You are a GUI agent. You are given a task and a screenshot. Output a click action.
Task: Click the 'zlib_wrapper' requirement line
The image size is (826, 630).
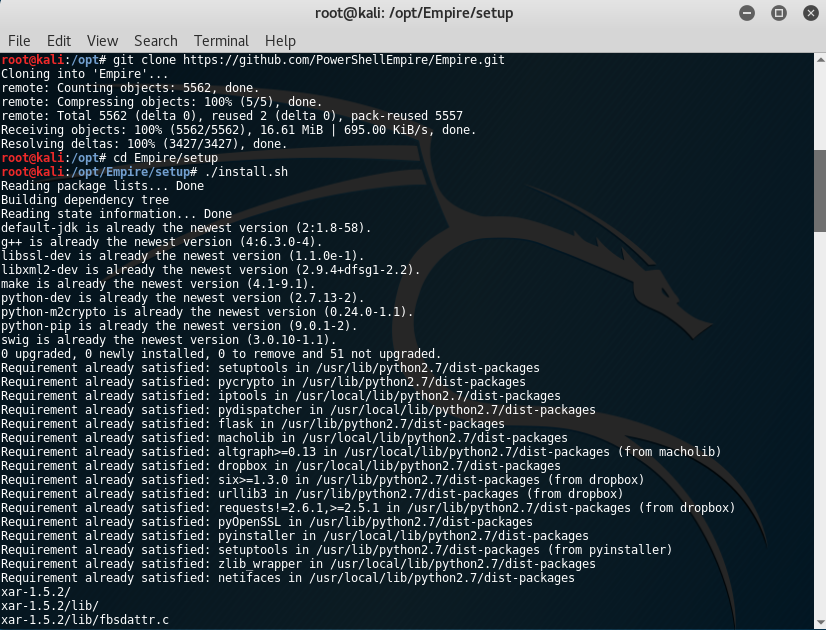[x=298, y=564]
